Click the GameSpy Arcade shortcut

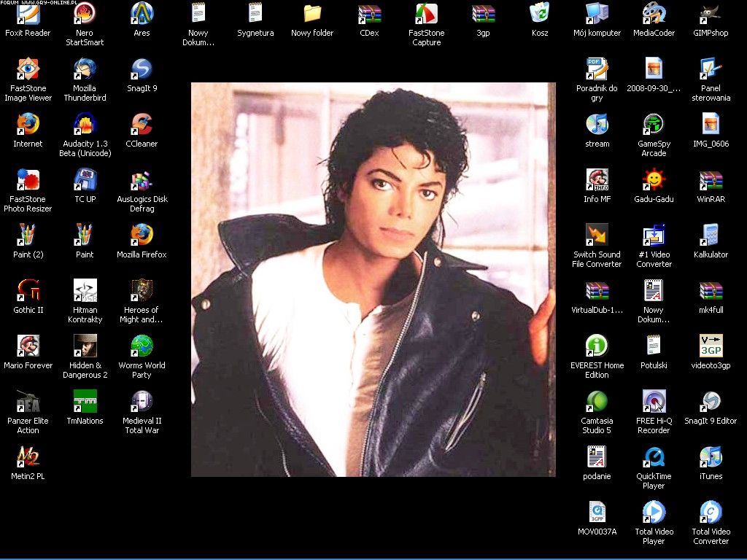click(x=654, y=124)
